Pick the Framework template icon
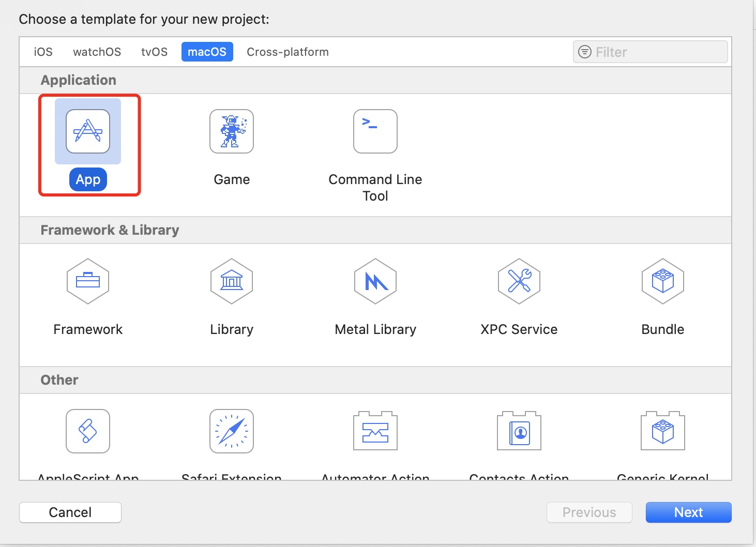This screenshot has width=756, height=547. [88, 281]
